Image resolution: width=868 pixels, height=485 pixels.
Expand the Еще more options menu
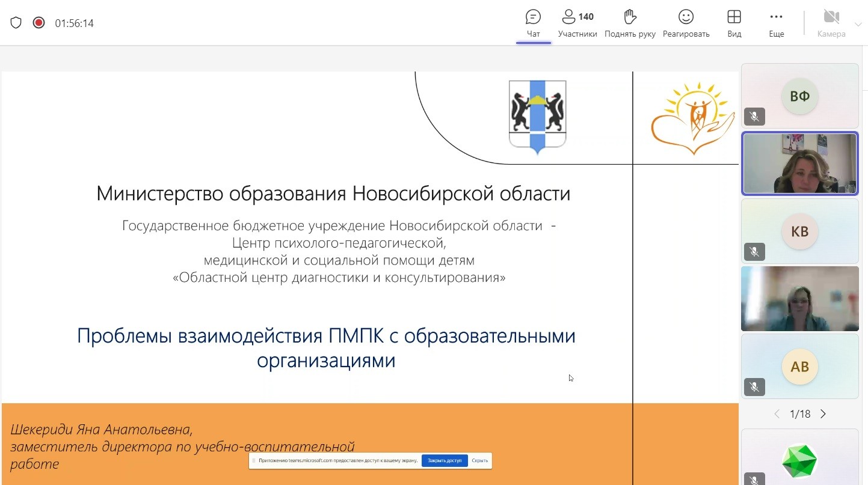click(x=776, y=23)
